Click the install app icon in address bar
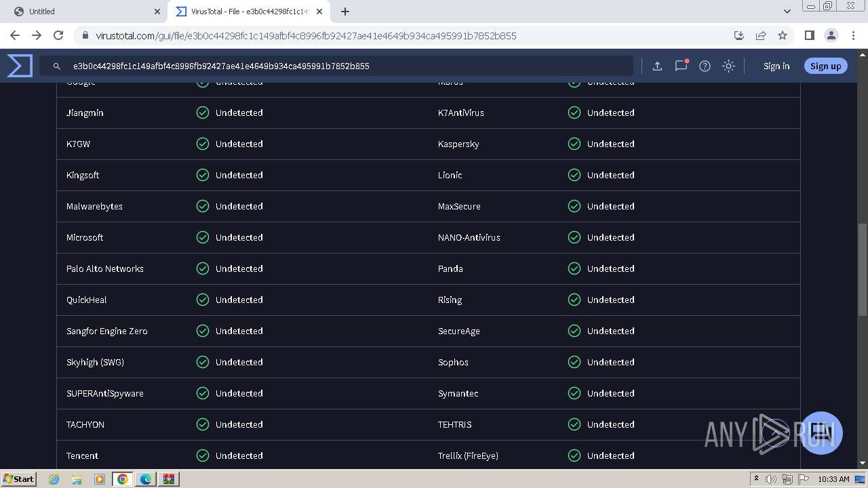868x488 pixels. click(739, 35)
